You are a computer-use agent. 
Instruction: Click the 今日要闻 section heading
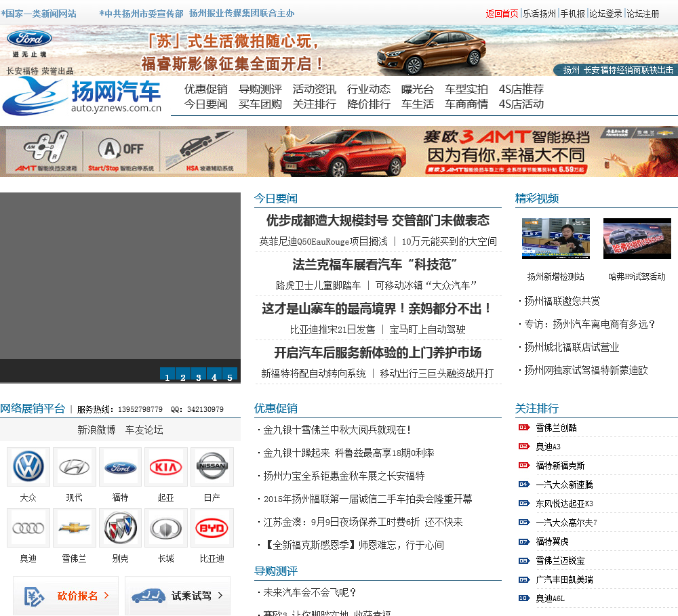(275, 199)
